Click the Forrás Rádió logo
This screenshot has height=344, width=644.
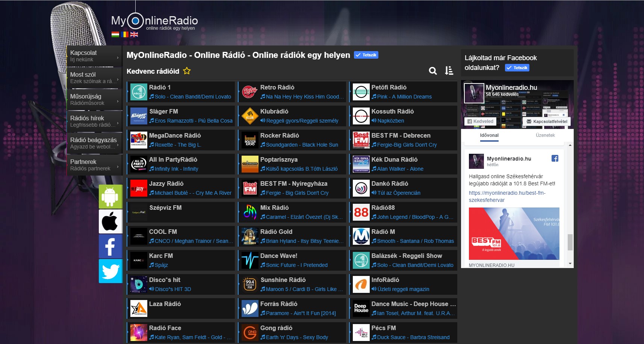click(x=250, y=309)
